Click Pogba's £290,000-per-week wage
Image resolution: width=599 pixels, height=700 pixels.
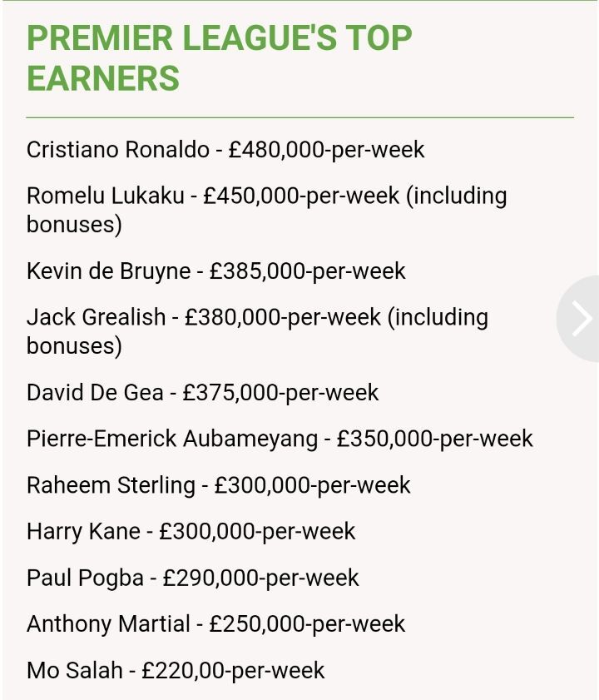pos(261,578)
